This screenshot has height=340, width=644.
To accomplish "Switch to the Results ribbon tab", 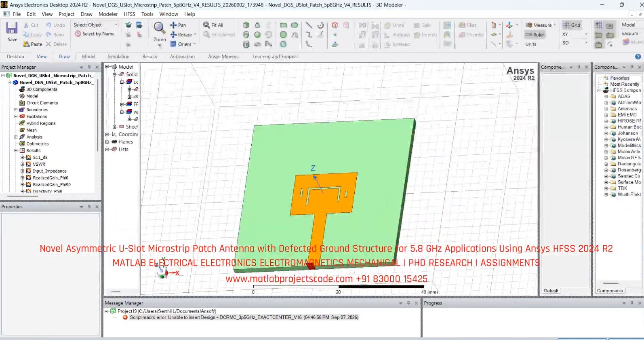I will pos(149,57).
